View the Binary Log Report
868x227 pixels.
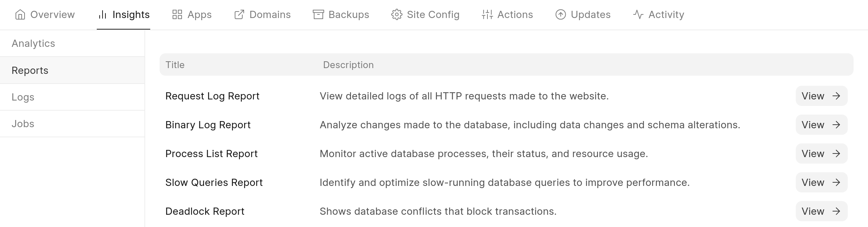[x=821, y=125]
